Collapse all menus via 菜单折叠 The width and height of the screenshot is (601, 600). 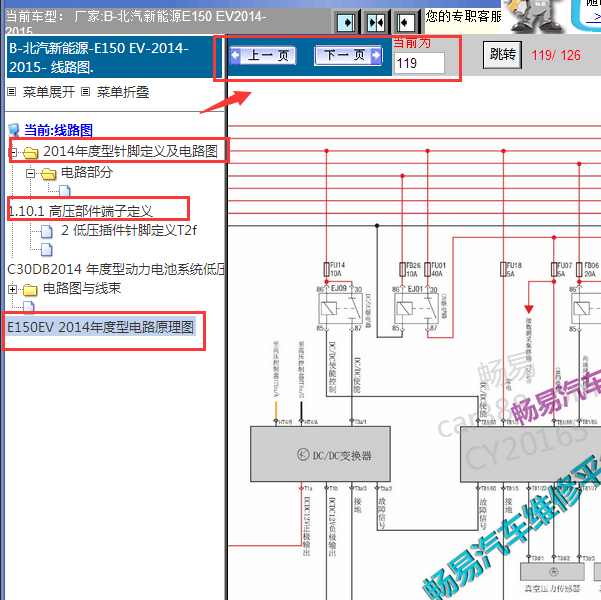[x=123, y=92]
